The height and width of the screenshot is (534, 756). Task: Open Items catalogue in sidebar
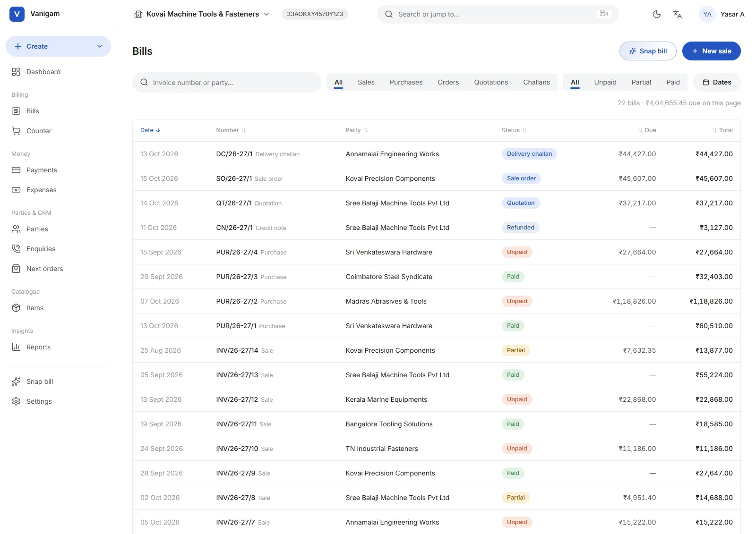(58, 308)
